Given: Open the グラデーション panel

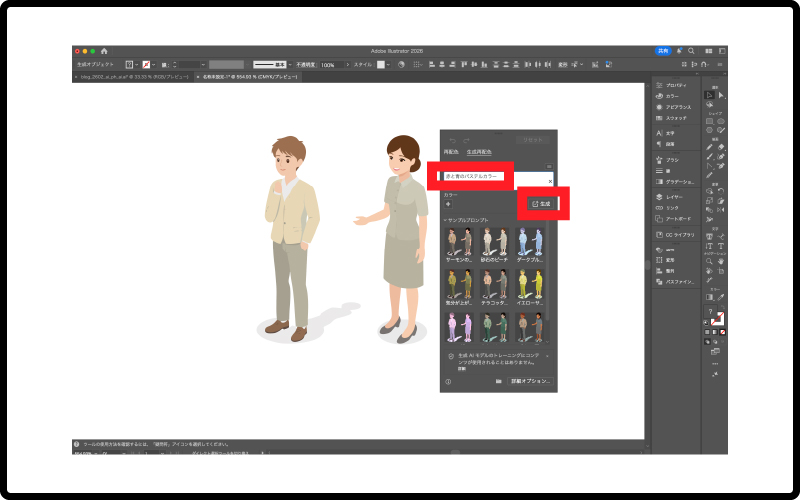Looking at the screenshot, I should coord(680,181).
